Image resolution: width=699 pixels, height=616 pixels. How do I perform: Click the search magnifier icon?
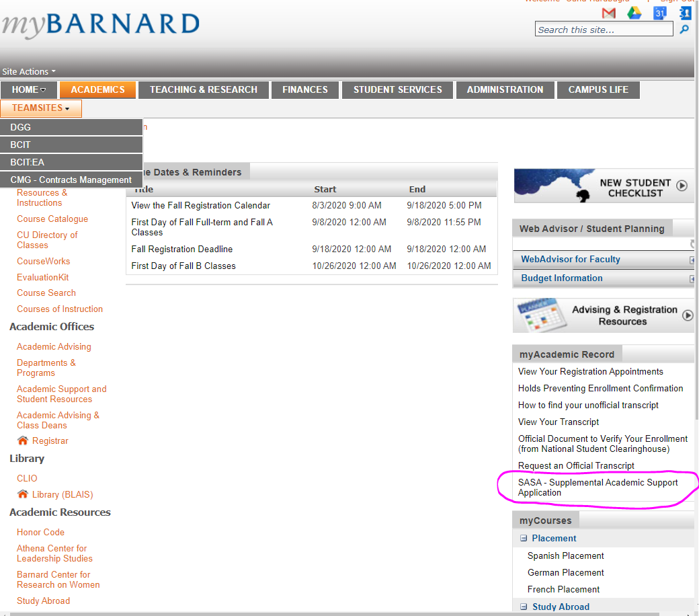tap(684, 30)
